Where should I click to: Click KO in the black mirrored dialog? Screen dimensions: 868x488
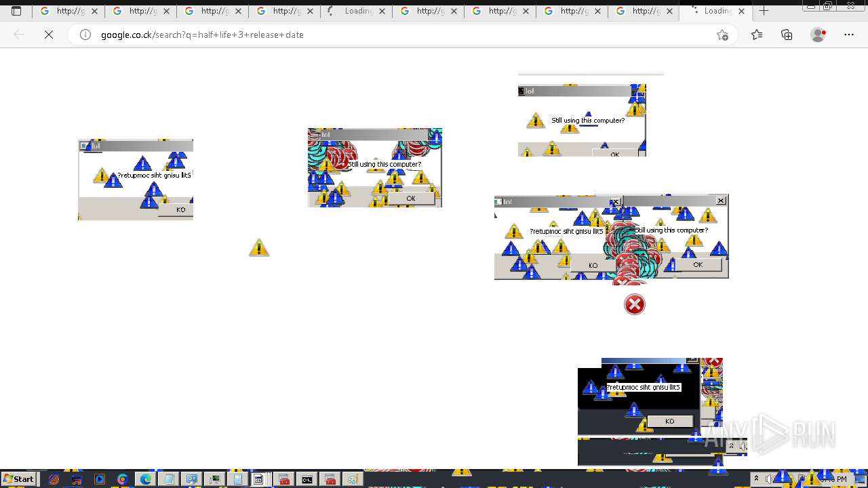670,422
